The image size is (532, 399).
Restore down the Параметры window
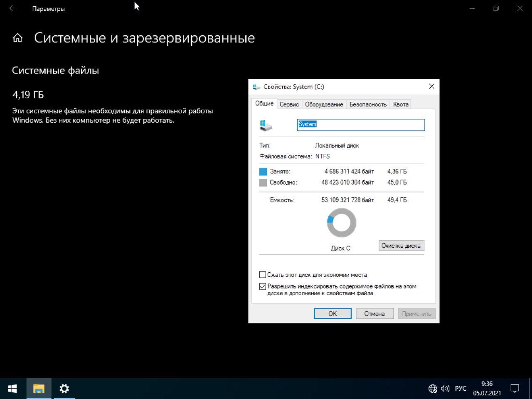coord(496,8)
